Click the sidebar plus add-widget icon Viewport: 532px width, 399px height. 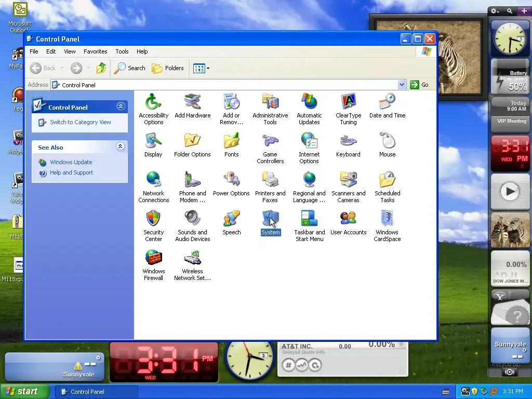tap(524, 11)
